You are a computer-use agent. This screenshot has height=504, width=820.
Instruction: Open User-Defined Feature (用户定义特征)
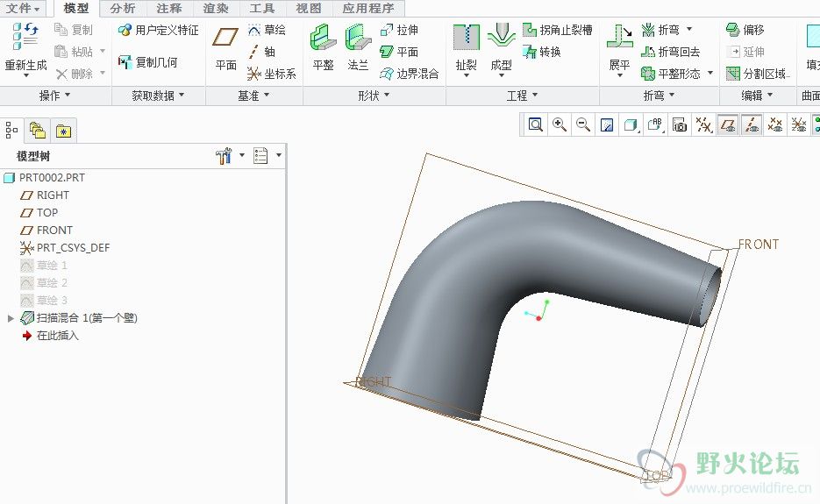pyautogui.click(x=159, y=31)
